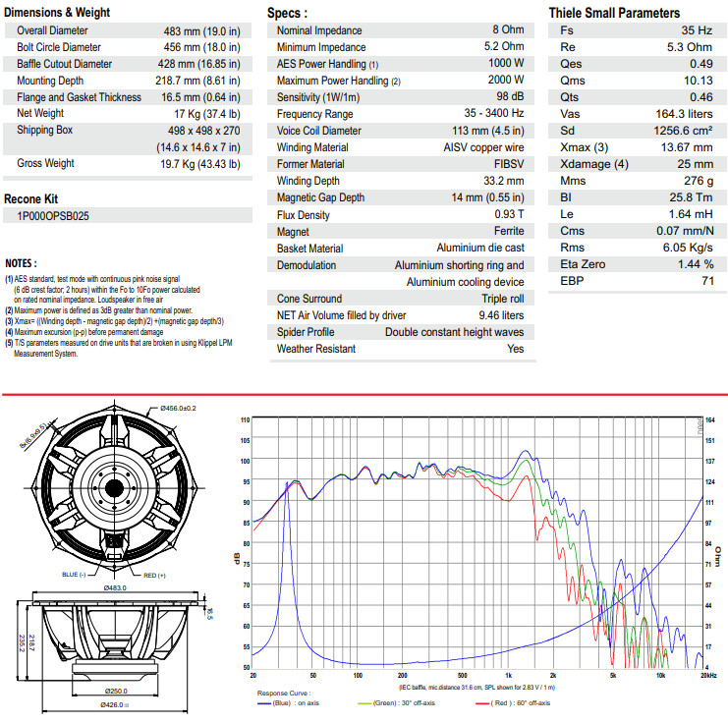
Task: Click the '5.3 Ohm' Re value
Action: (690, 47)
